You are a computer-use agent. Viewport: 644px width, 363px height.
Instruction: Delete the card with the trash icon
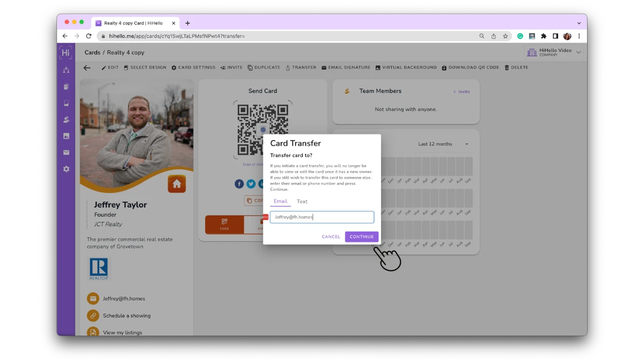click(x=516, y=68)
